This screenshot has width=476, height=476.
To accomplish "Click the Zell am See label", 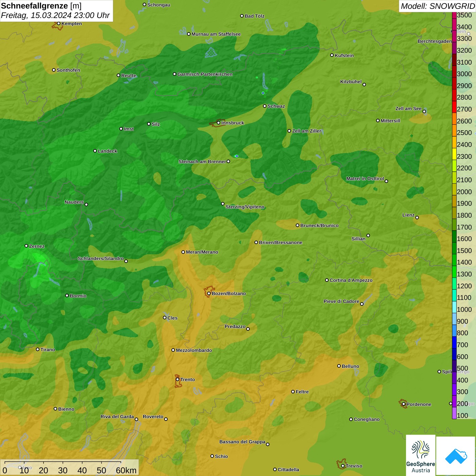I will click(x=408, y=108).
